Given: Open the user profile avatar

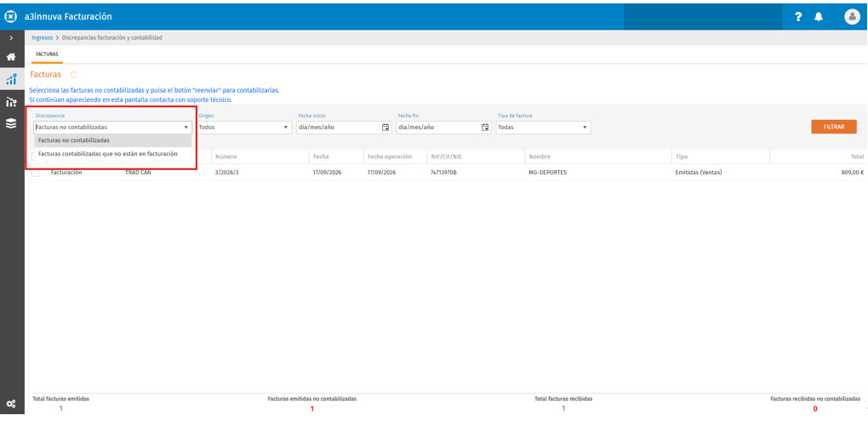Looking at the screenshot, I should tap(852, 17).
